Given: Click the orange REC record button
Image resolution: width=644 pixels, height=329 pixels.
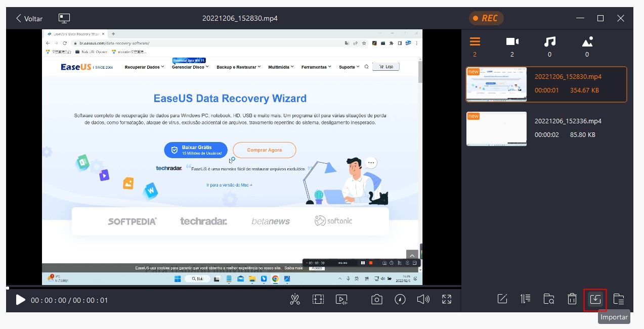Looking at the screenshot, I should coord(486,18).
